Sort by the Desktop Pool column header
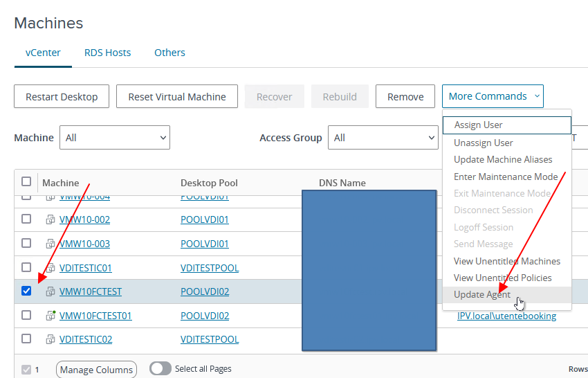Image resolution: width=588 pixels, height=378 pixels. click(x=209, y=183)
